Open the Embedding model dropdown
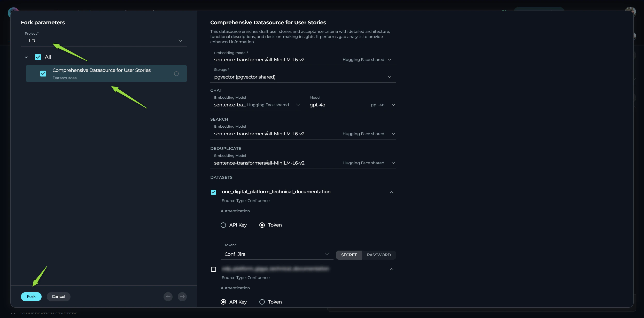The image size is (644, 318). (390, 59)
